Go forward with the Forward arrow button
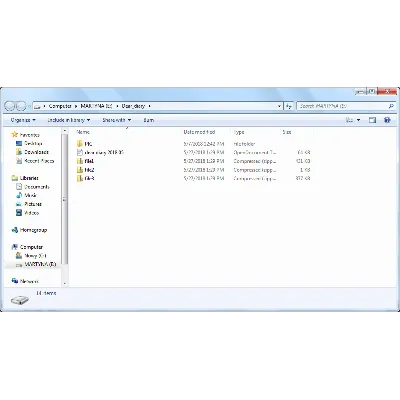Viewport: 400px width, 400px height. 21,106
